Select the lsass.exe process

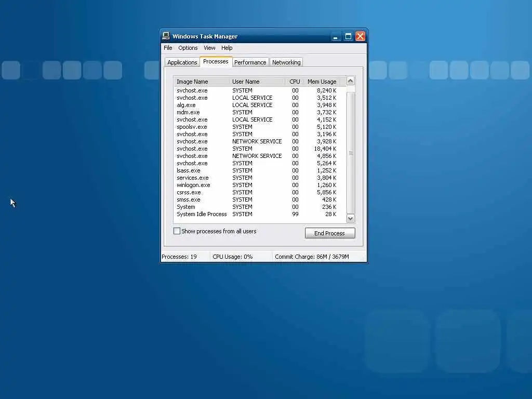(x=257, y=170)
